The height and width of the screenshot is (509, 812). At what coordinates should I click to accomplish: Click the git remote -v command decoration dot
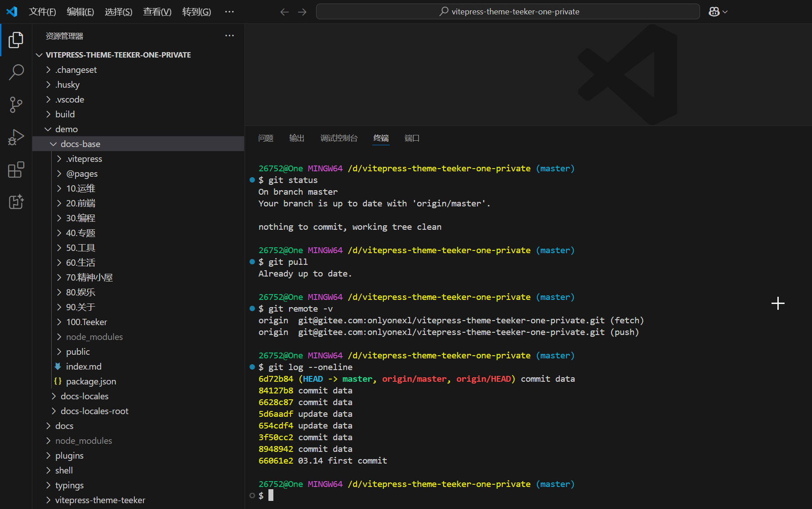point(252,308)
